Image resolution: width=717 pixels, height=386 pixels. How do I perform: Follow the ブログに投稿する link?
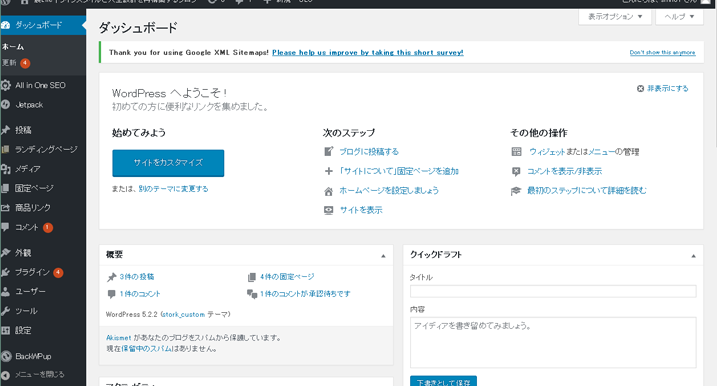tap(369, 152)
